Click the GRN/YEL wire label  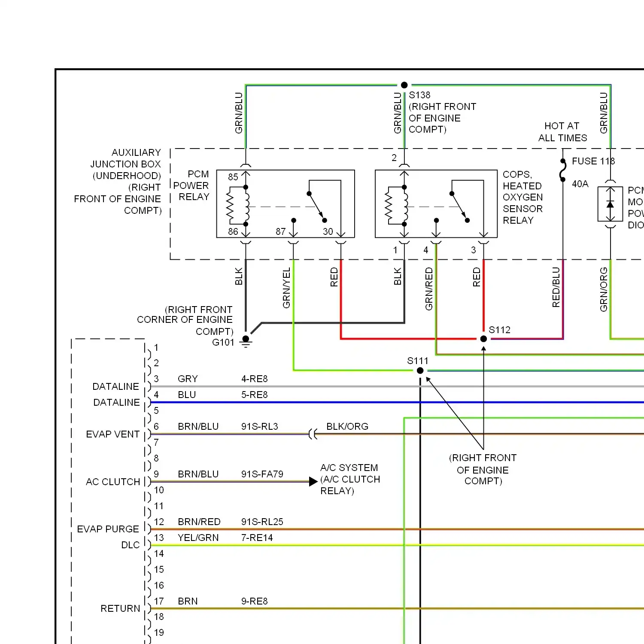286,288
